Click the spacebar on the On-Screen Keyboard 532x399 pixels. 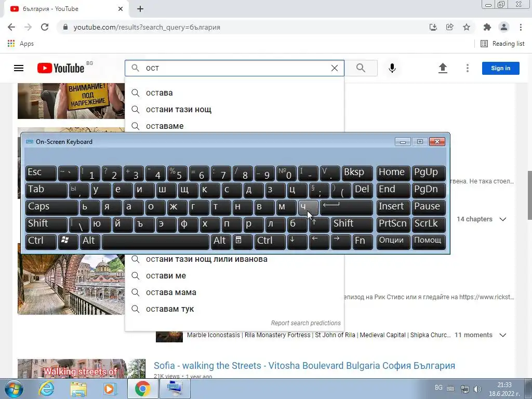tap(155, 241)
